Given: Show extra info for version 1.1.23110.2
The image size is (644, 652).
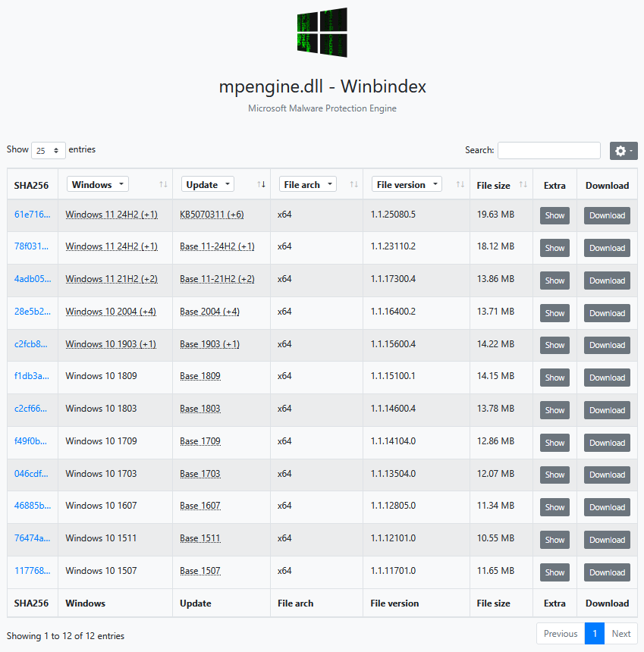Looking at the screenshot, I should 554,248.
